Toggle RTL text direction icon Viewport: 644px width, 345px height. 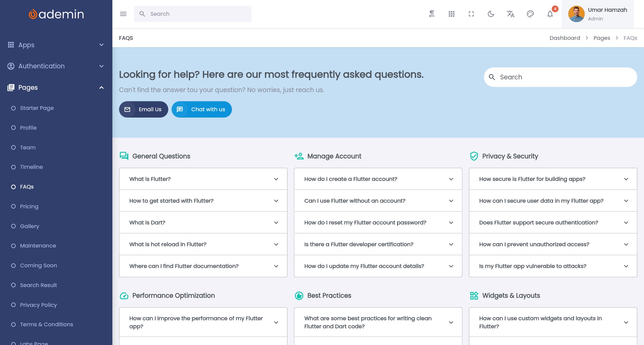(x=432, y=14)
